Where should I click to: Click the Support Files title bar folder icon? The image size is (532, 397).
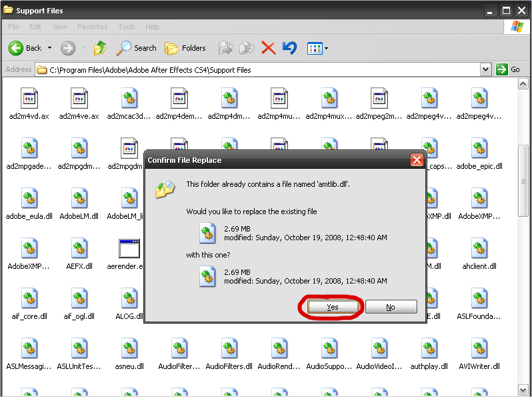[8, 10]
